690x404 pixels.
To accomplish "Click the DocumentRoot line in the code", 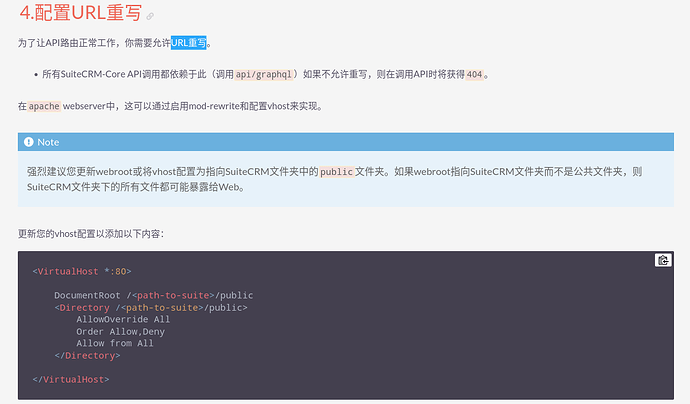I will (x=154, y=295).
